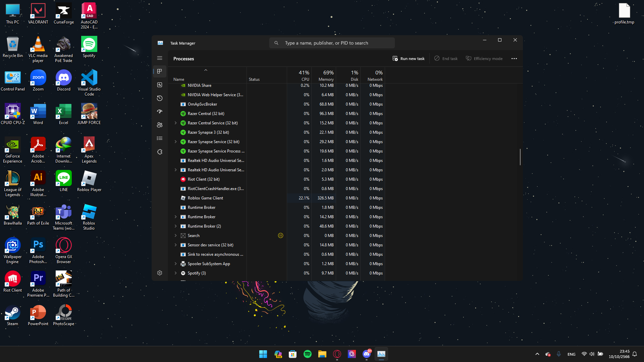Open the Performance sidebar icon
This screenshot has height=362, width=644.
[160, 85]
